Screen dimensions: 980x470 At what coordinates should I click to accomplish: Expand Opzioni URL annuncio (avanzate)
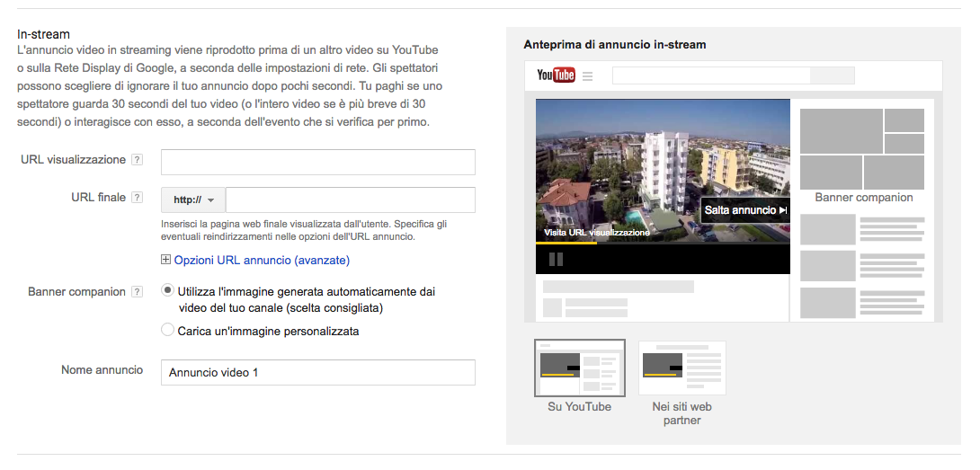(255, 260)
